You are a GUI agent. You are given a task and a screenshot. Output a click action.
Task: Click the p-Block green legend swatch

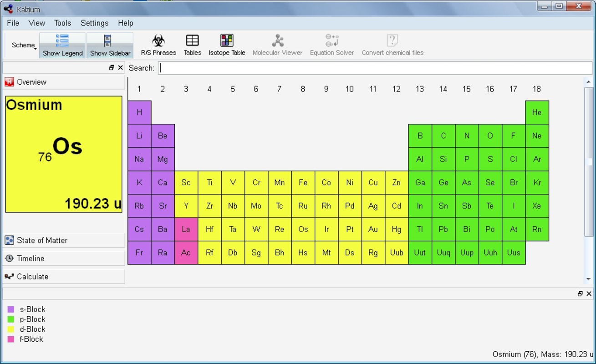tap(11, 319)
